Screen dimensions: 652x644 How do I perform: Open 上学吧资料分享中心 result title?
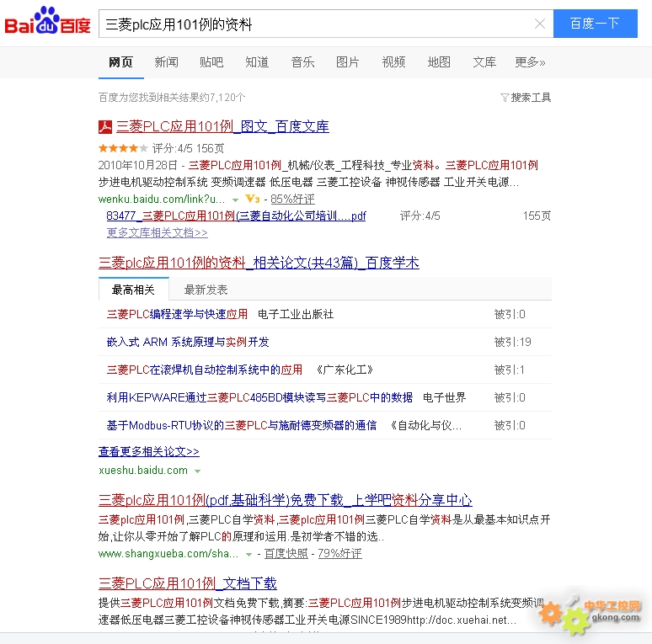coord(286,500)
